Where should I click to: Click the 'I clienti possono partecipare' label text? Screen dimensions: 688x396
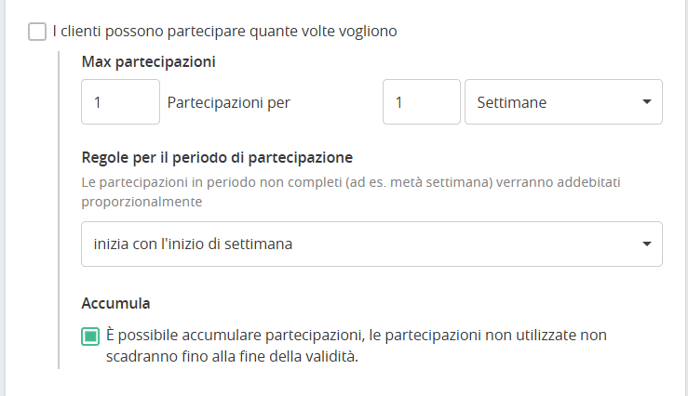pyautogui.click(x=225, y=31)
